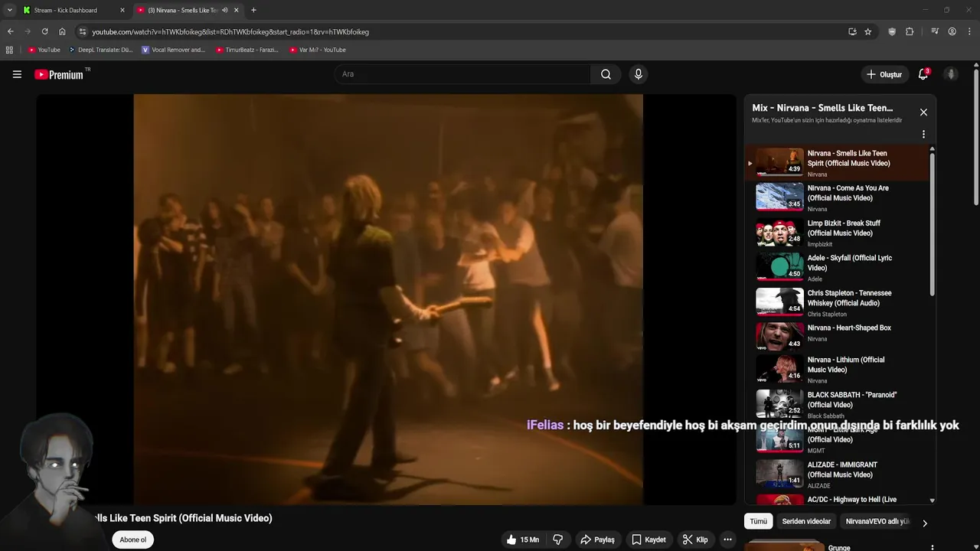Viewport: 980px width, 551px height.
Task: Go back to previous page
Action: pos(10,31)
